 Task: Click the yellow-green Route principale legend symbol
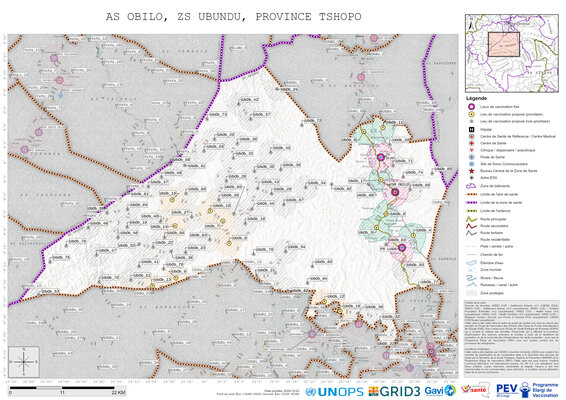472,219
